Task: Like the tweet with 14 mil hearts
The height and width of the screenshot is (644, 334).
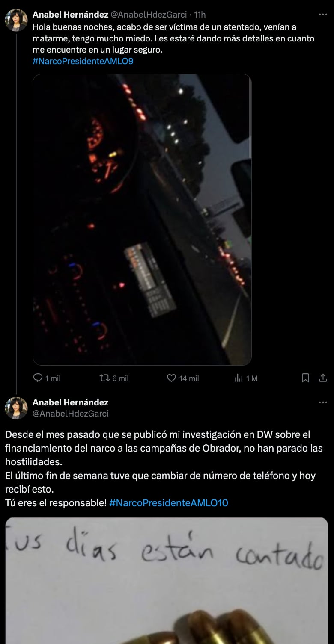Action: [x=171, y=378]
